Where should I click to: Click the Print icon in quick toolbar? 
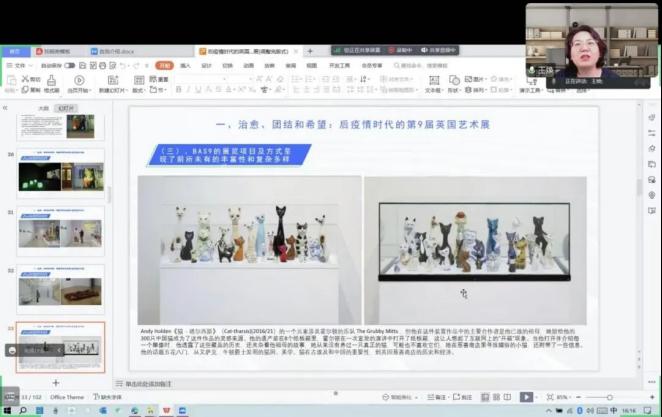pyautogui.click(x=103, y=65)
